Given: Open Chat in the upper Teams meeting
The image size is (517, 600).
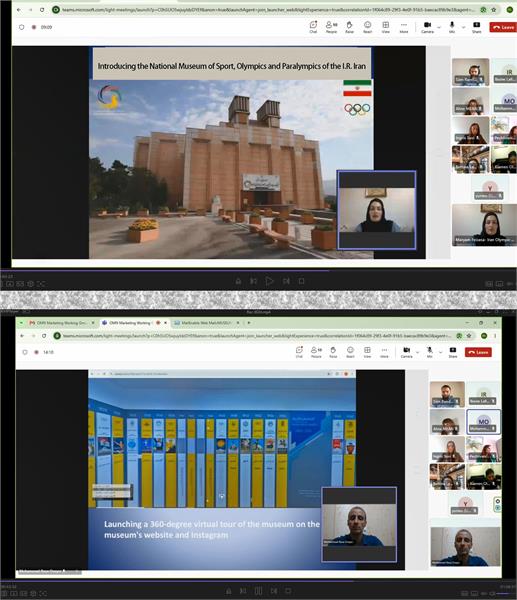Looking at the screenshot, I should point(313,27).
